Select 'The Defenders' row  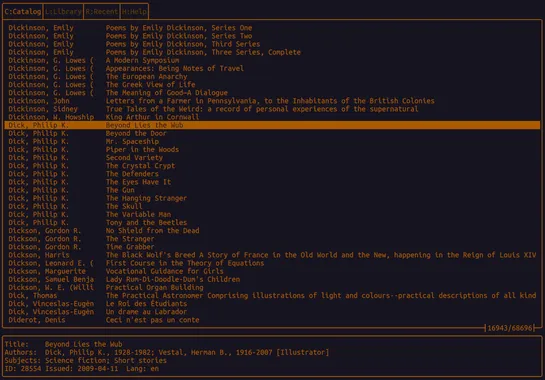[272, 174]
